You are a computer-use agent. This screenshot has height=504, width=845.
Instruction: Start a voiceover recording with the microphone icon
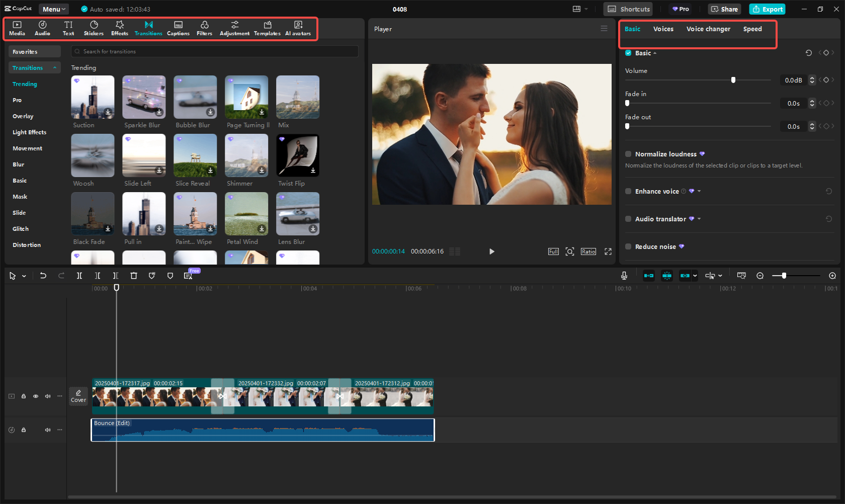(624, 276)
